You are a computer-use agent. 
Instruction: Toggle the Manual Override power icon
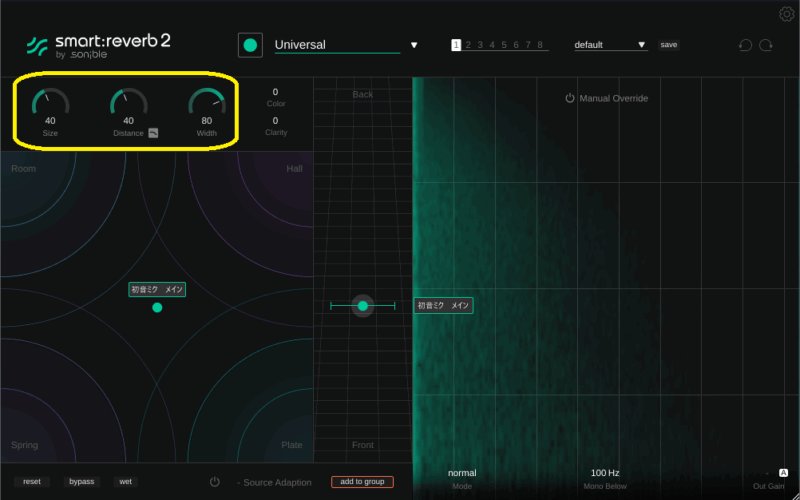tap(570, 98)
